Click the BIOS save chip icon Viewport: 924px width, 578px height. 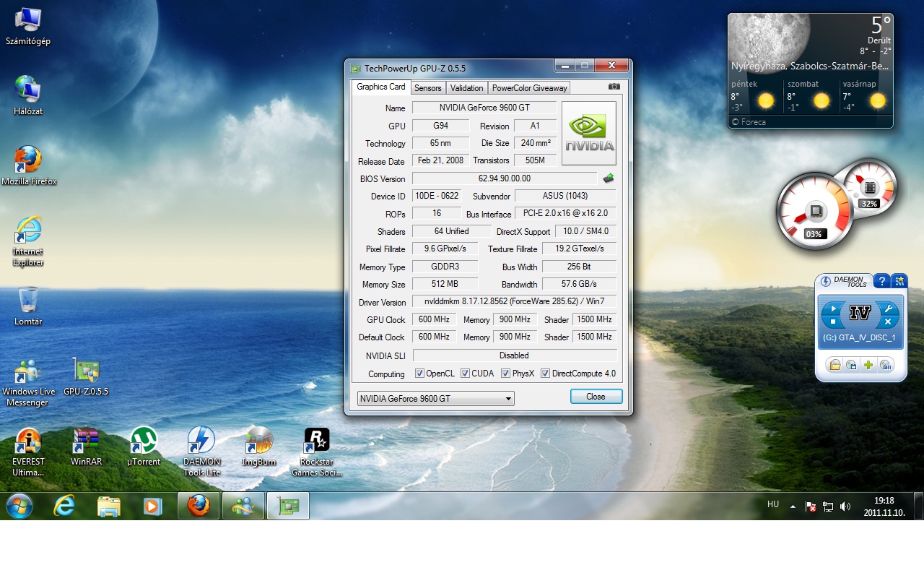(609, 178)
